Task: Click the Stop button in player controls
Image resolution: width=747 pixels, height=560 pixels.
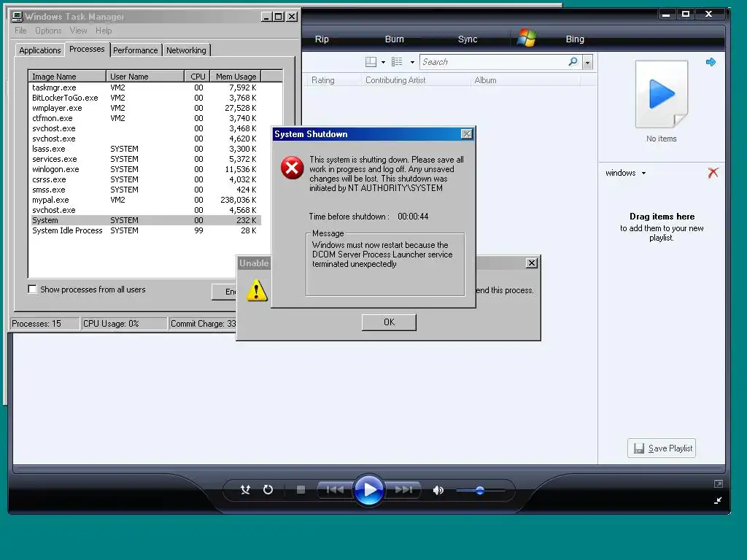Action: (301, 489)
